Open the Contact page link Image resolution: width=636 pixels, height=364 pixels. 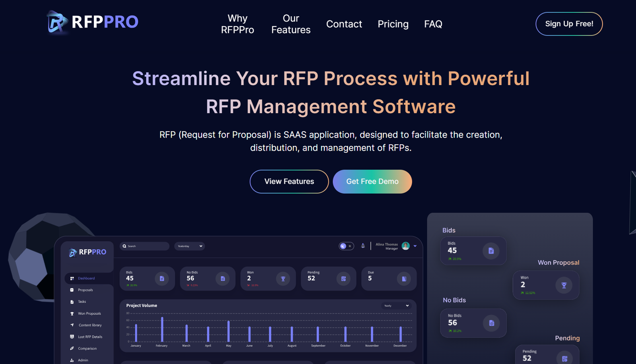pos(344,24)
